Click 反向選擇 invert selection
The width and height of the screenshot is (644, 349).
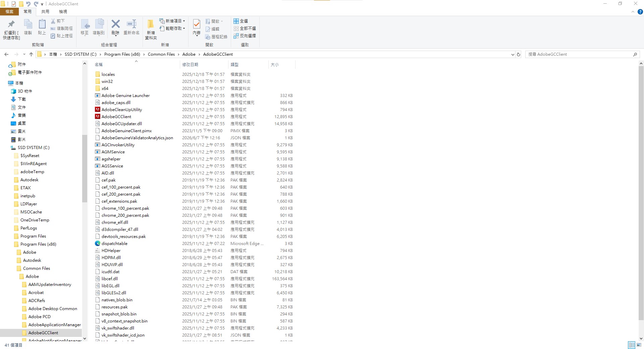pyautogui.click(x=245, y=36)
